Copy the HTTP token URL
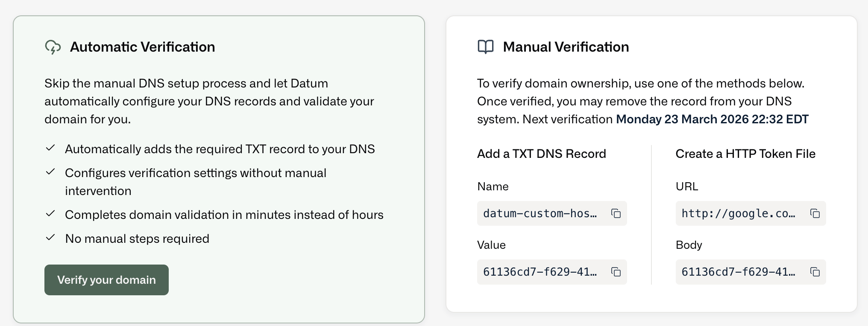868x326 pixels. (815, 213)
